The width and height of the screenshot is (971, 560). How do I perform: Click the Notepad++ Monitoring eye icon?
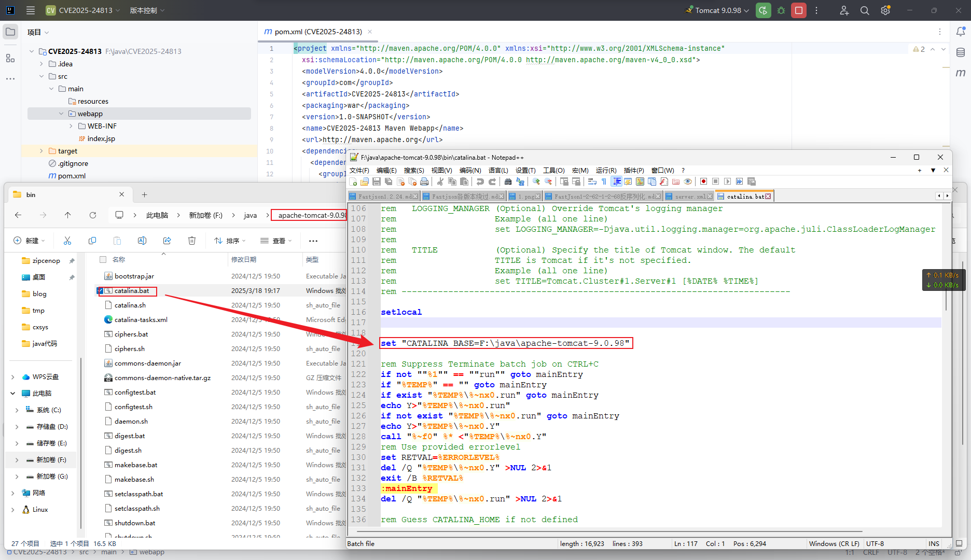click(688, 181)
